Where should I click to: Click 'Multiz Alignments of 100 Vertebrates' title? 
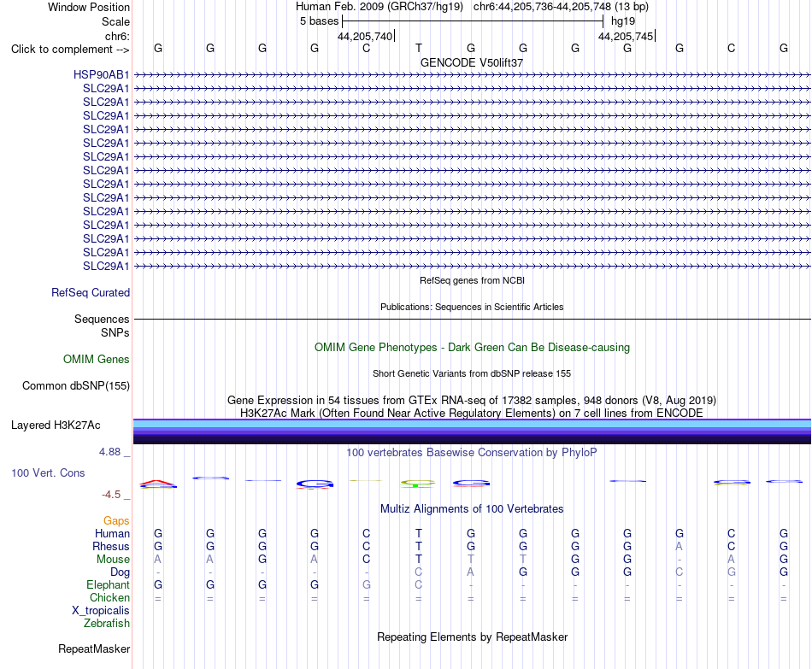[x=472, y=509]
